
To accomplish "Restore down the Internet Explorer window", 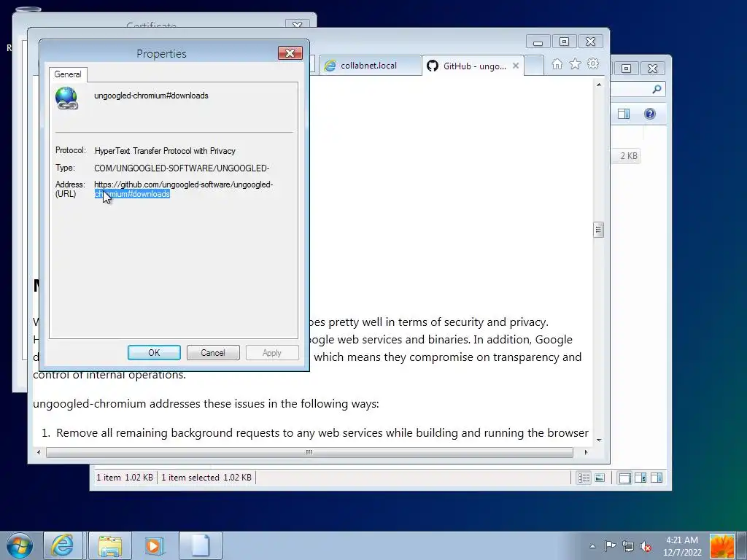I will pos(564,42).
